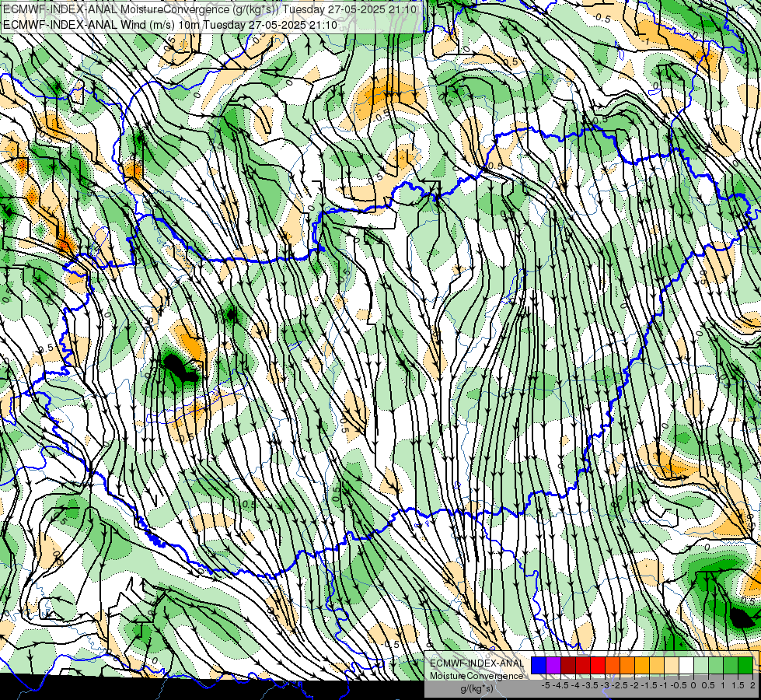761x700 pixels.
Task: Select the '-2' legend scale value
Action: pyautogui.click(x=635, y=685)
